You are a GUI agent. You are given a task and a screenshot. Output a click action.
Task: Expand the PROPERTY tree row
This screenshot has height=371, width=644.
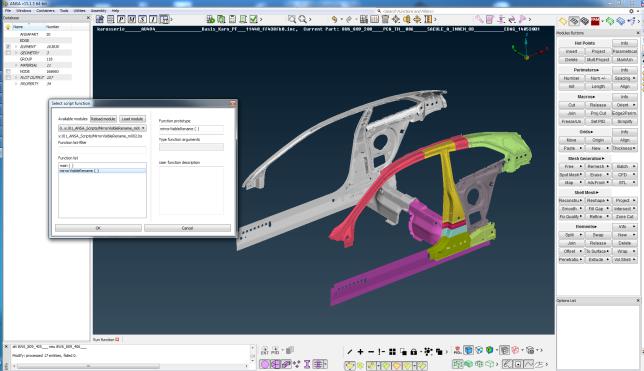point(16,84)
